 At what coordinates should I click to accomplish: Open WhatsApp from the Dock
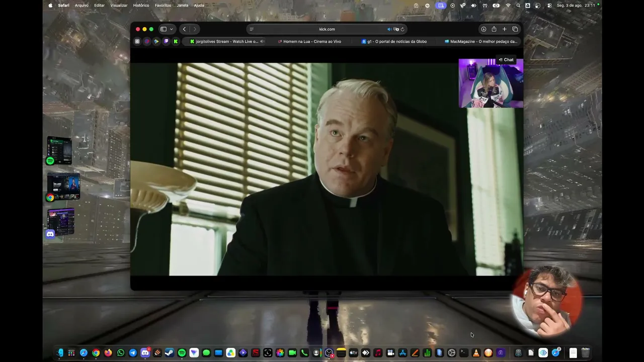(x=121, y=353)
